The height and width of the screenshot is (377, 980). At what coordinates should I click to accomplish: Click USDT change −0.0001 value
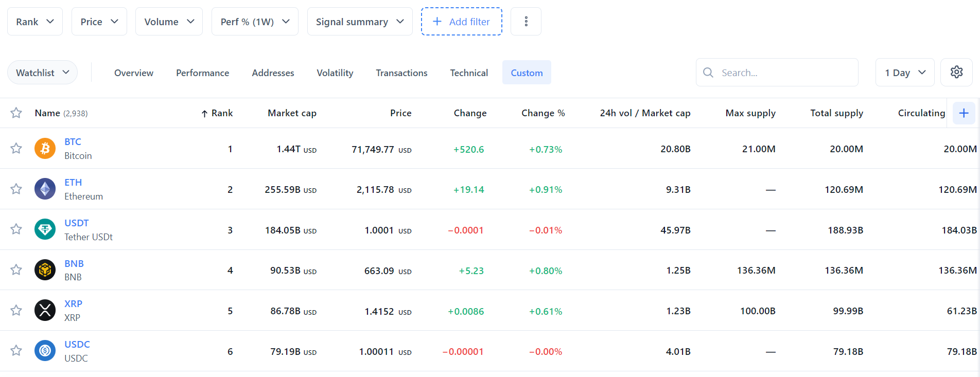pos(466,230)
